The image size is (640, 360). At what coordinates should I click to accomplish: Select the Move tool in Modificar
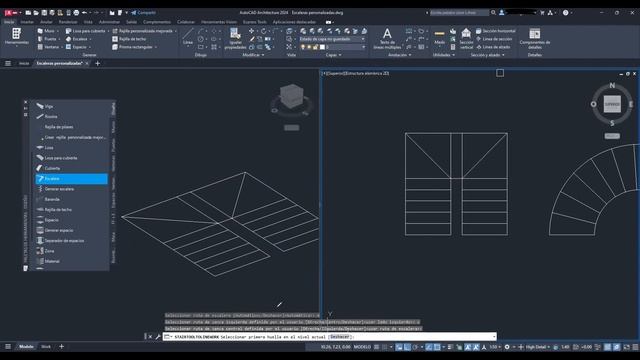tap(251, 31)
